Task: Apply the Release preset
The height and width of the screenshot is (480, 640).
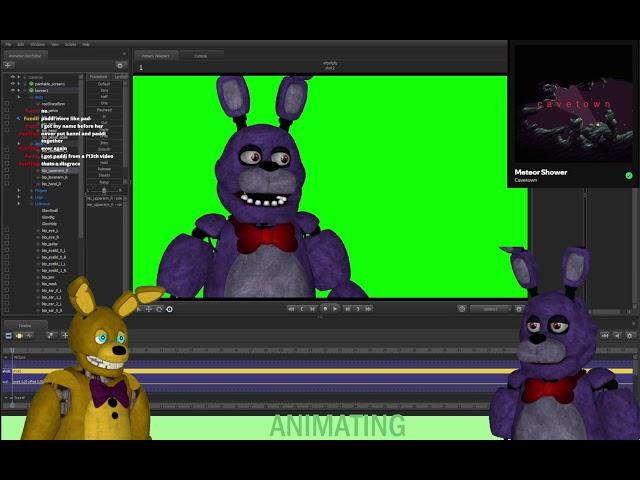Action: click(x=104, y=169)
